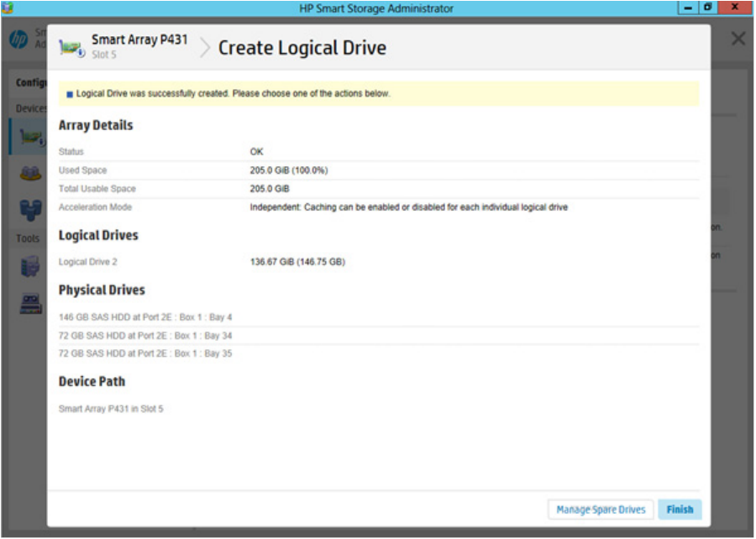
Task: Open the blue drives icon in the sidebar
Action: 30,210
